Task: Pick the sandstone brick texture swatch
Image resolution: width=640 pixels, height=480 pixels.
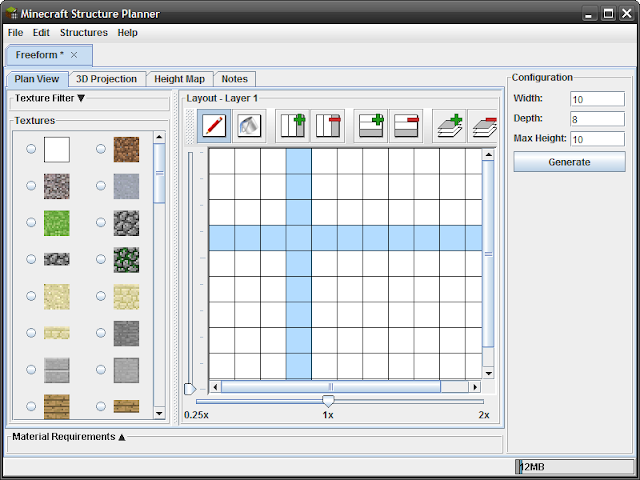Action: coord(127,297)
